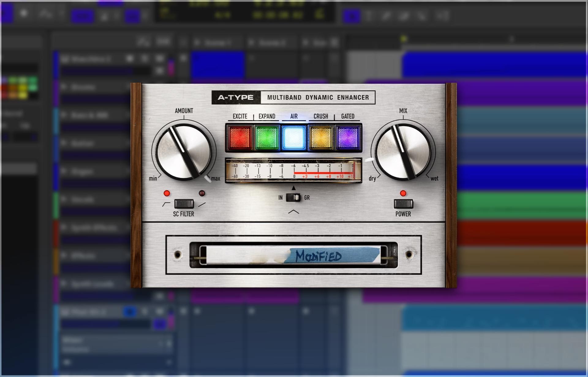588x377 pixels.
Task: Click the lit red LED above SC FILTER
Action: (x=167, y=193)
